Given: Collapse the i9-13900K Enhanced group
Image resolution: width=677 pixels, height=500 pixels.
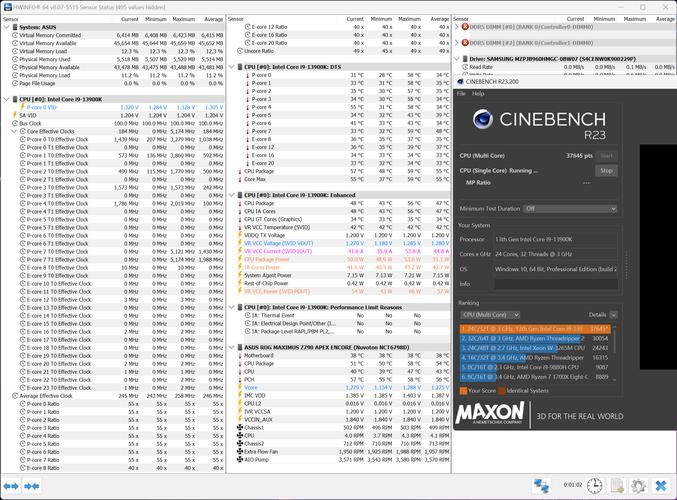Looking at the screenshot, I should pos(231,195).
